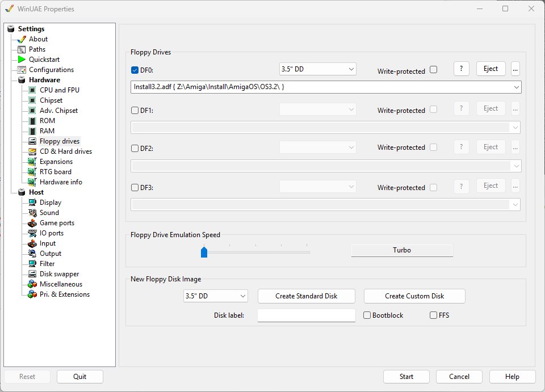Click the Quickstart green arrow icon

coord(22,60)
